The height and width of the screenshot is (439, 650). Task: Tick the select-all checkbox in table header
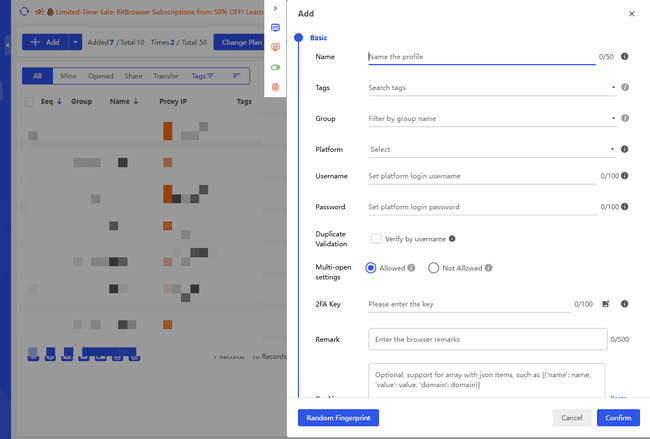point(29,102)
